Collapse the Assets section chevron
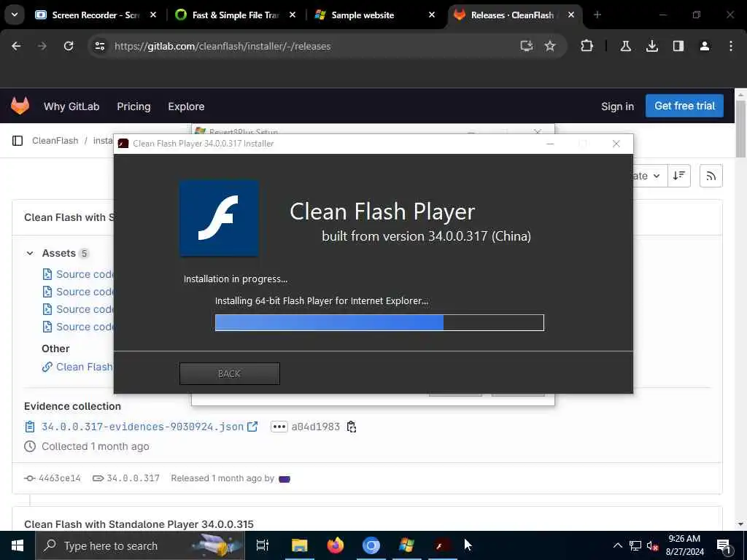747x560 pixels. [30, 253]
